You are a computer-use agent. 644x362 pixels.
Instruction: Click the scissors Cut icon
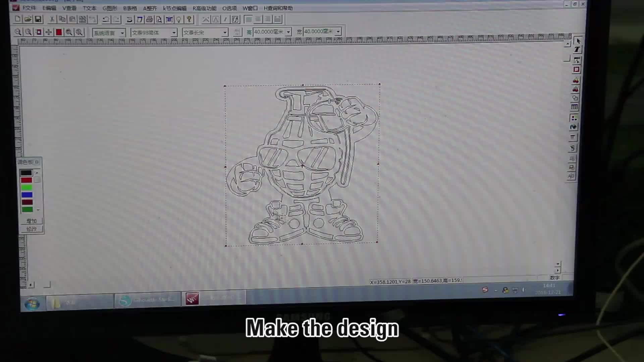point(52,19)
